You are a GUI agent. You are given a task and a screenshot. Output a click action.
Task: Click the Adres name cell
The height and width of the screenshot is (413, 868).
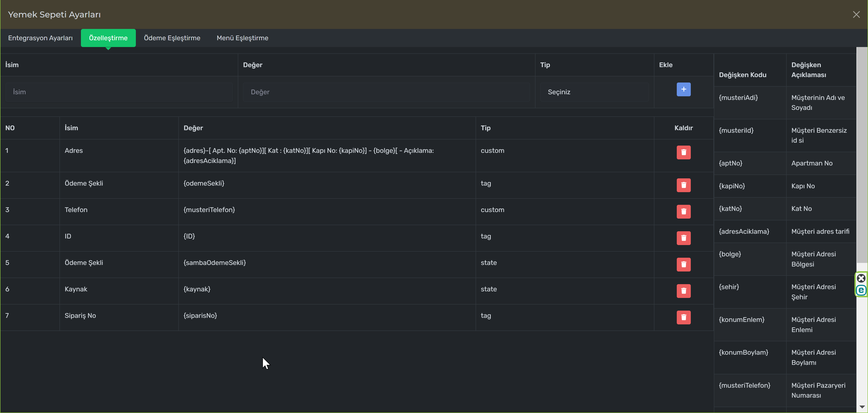(119, 156)
